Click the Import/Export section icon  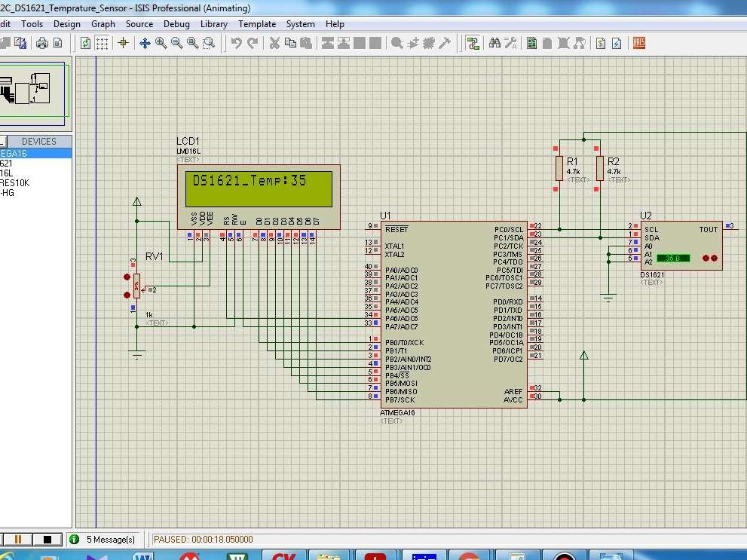tap(20, 43)
